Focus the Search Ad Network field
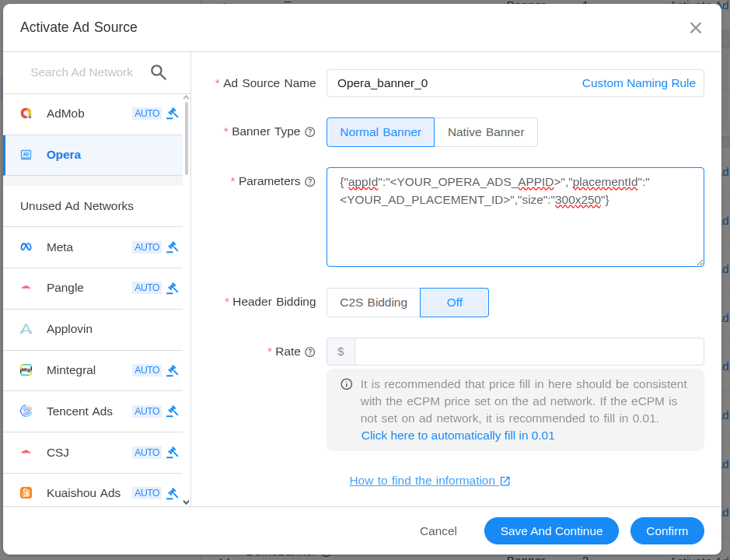The image size is (730, 560). tap(82, 72)
